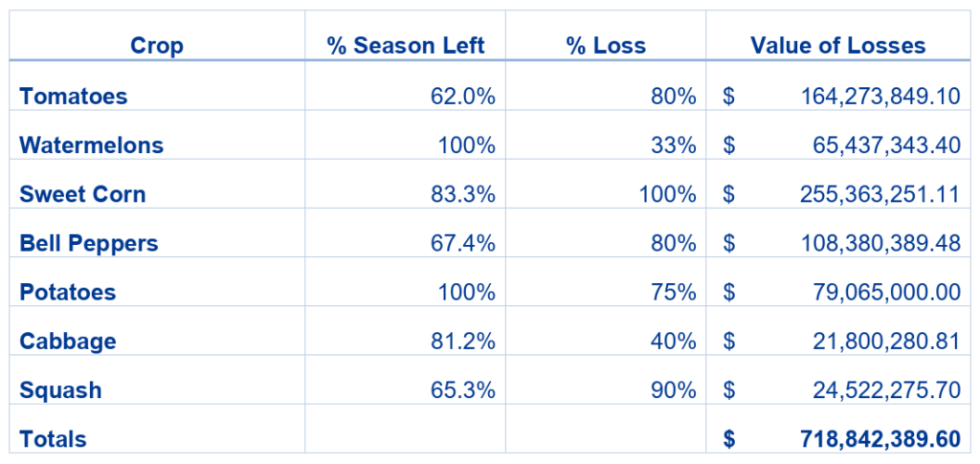This screenshot has height=464, width=980.
Task: Select the % Season Left header
Action: [406, 46]
